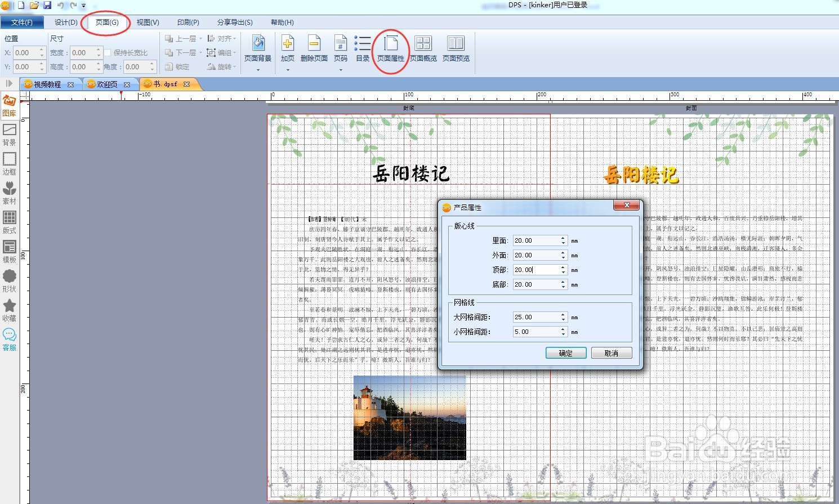Close the 书.dpsf document tab
The width and height of the screenshot is (839, 504).
186,84
